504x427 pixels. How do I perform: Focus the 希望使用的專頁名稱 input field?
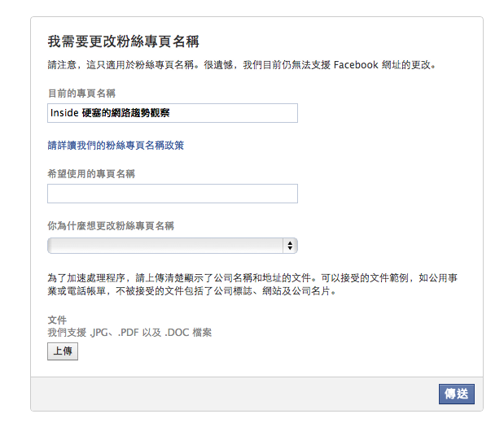pos(173,194)
